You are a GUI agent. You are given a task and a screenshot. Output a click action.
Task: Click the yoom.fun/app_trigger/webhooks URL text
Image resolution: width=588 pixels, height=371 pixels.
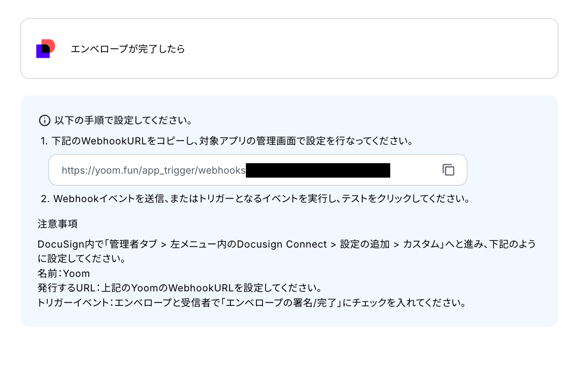pos(154,170)
